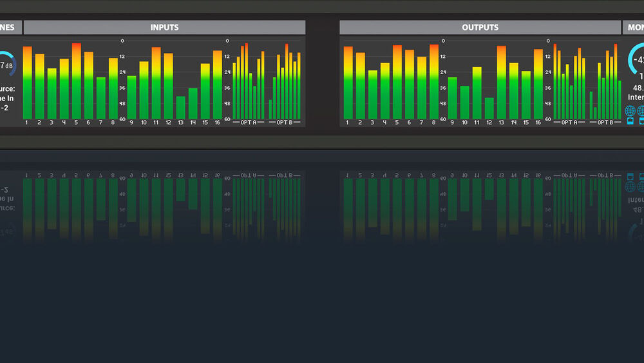Click output channel 12 meter bar
Viewport: 644px width, 363px height.
pos(489,108)
